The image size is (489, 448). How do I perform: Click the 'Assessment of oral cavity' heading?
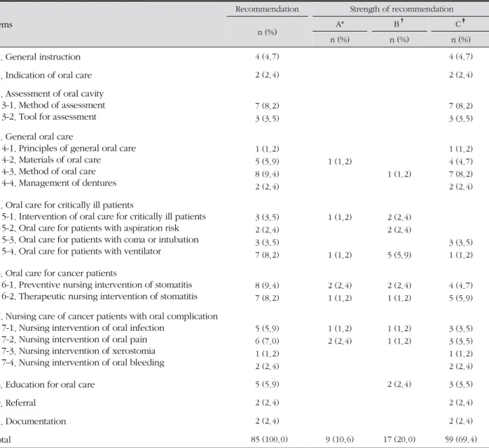coord(54,94)
